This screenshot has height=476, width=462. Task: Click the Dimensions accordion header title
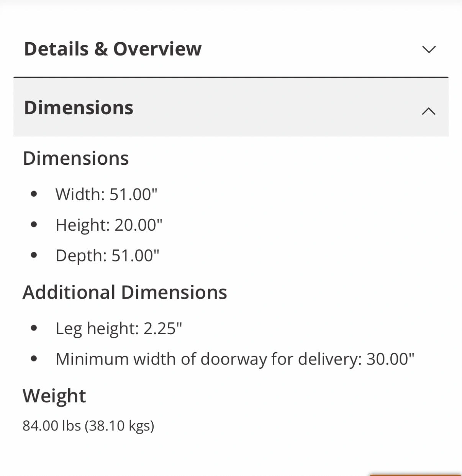click(x=79, y=108)
